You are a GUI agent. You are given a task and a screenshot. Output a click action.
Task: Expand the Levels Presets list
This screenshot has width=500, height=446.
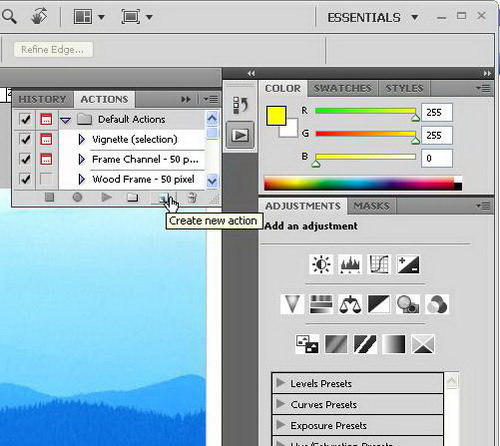pyautogui.click(x=281, y=383)
